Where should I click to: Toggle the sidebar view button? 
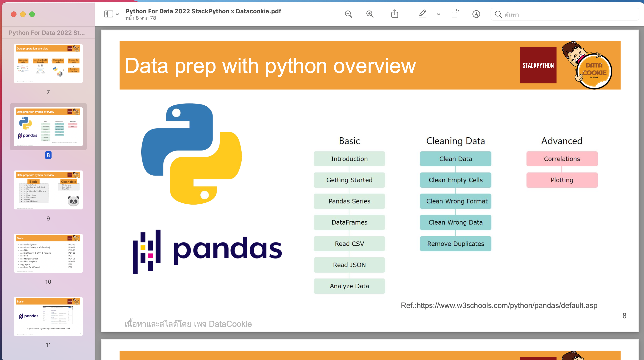click(x=109, y=14)
